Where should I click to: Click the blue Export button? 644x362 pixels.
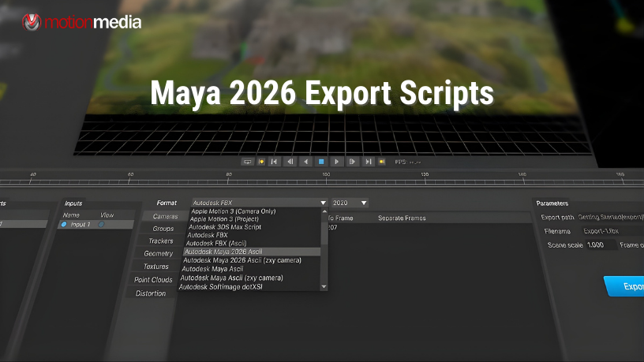click(624, 286)
